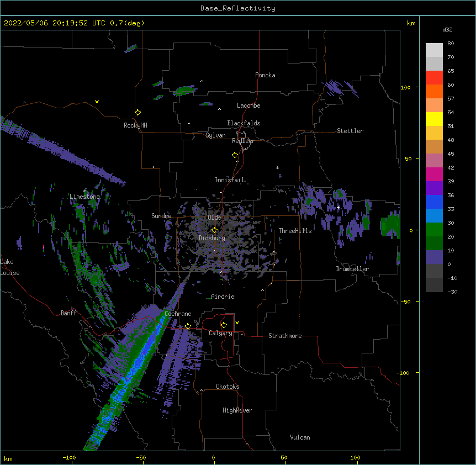Screen dimensions: 476x465
Task: Click the Blackfalds city label
Action: point(244,123)
